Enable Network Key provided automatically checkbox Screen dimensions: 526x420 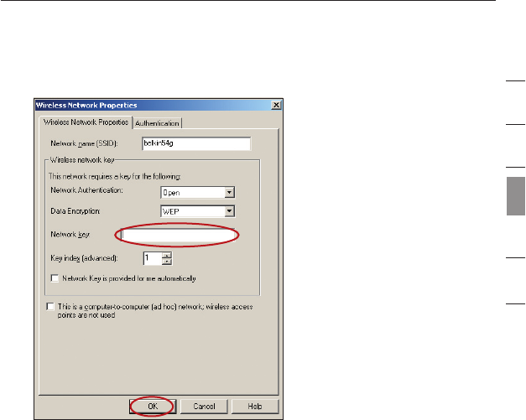pyautogui.click(x=55, y=278)
